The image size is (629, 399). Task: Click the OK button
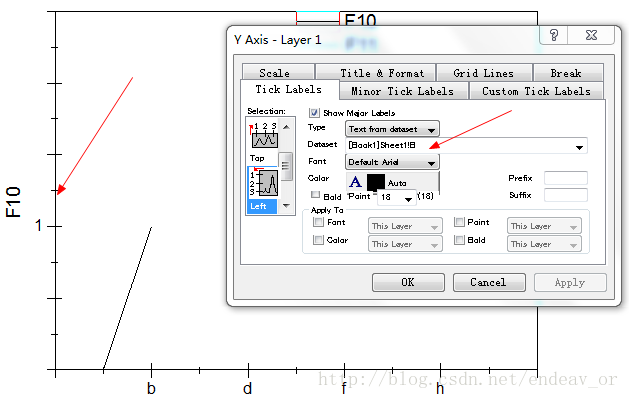coord(408,282)
